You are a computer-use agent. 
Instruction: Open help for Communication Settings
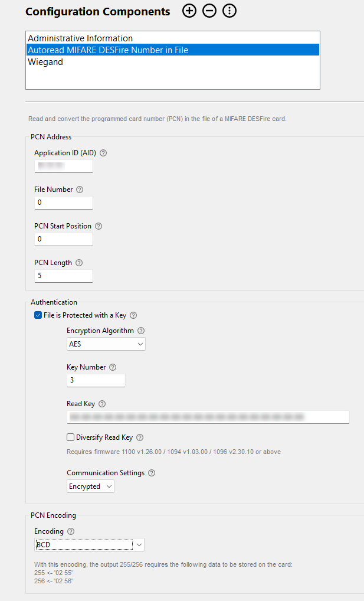pos(151,472)
